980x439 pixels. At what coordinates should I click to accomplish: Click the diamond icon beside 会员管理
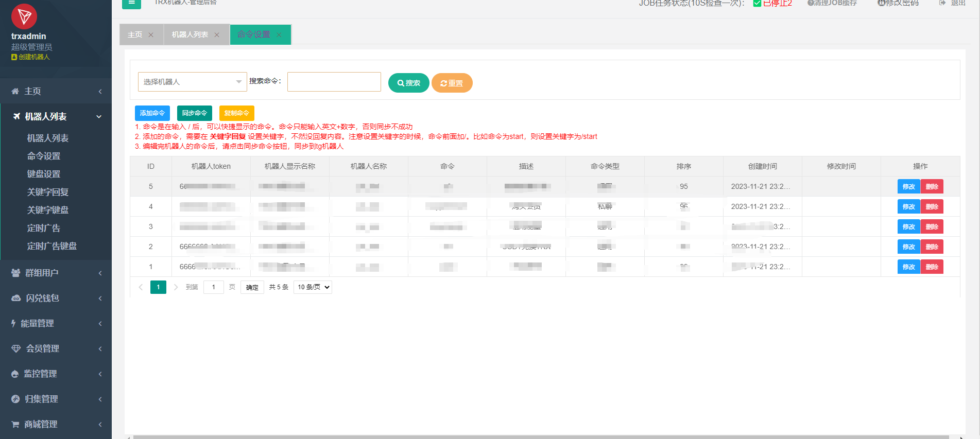[x=16, y=348]
